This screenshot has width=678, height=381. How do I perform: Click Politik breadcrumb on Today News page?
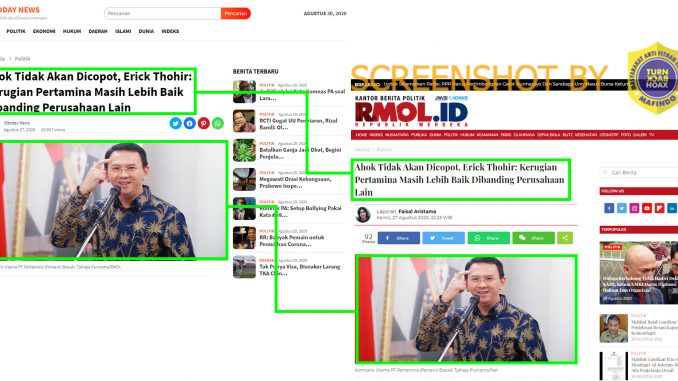pyautogui.click(x=22, y=59)
